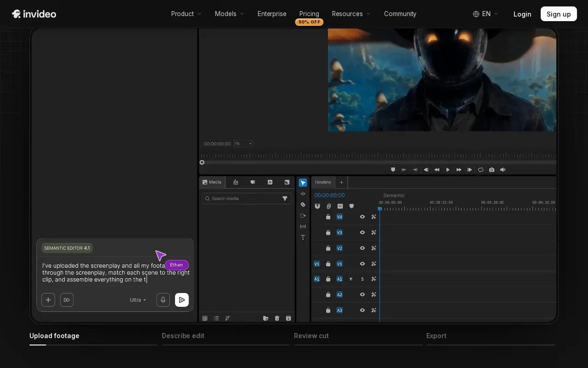
Task: Open the Ultra quality dropdown
Action: [138, 300]
